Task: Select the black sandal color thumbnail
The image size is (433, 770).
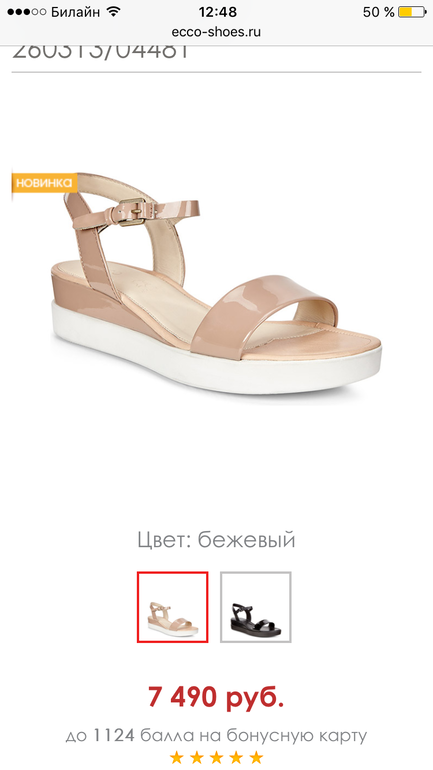Action: pos(255,606)
